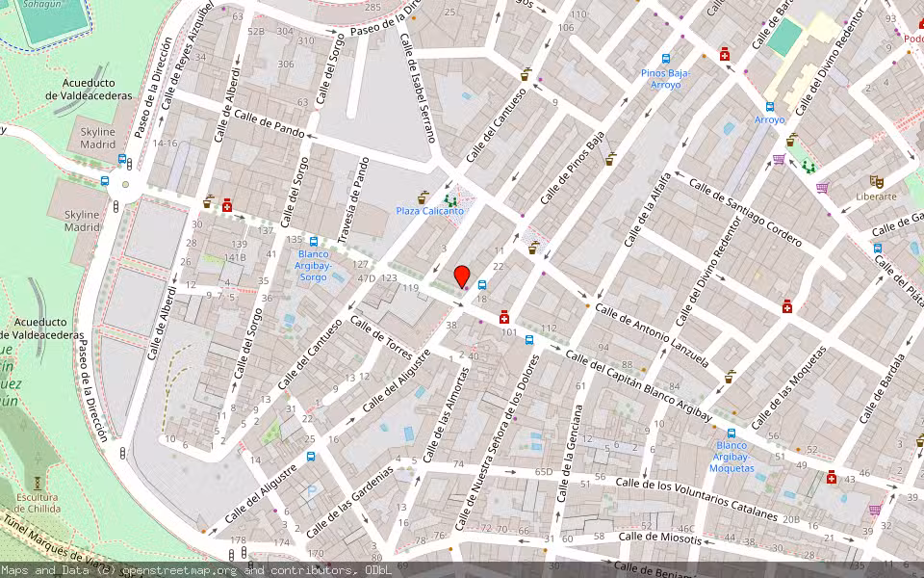924x578 pixels.
Task: Click the bus stop icon nearest upper Skyline Madrid
Action: coord(122,159)
